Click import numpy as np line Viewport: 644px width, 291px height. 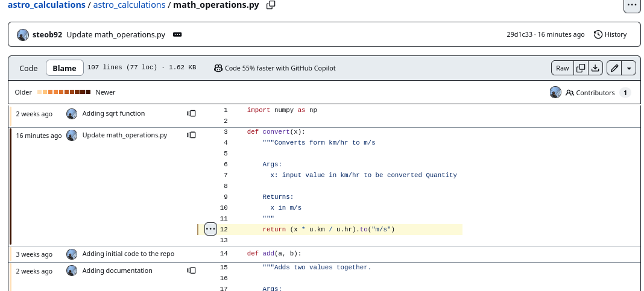point(282,110)
